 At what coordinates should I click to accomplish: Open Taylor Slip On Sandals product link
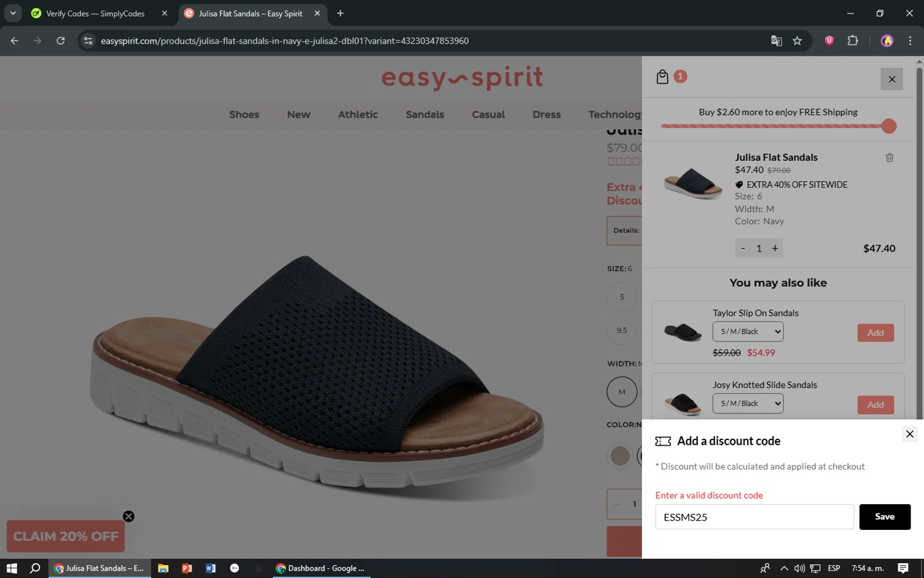point(755,313)
